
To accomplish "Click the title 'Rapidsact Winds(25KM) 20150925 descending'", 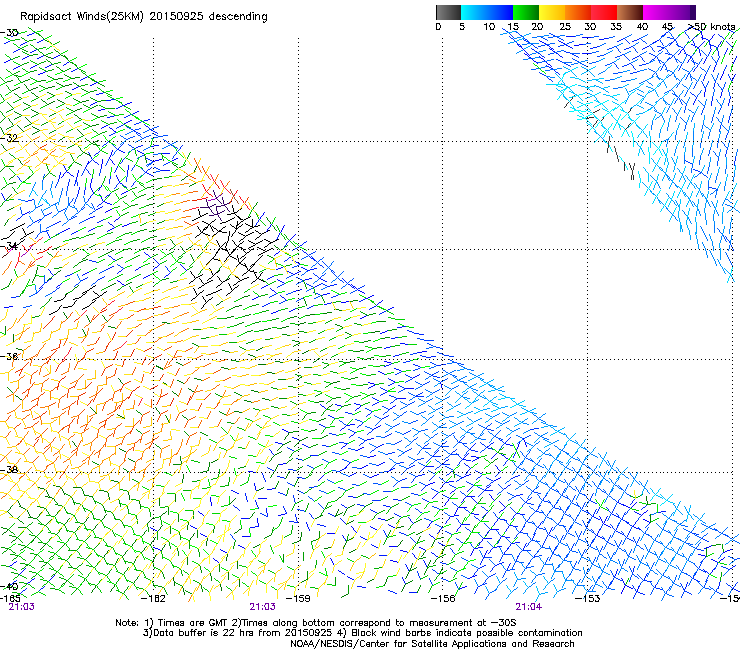I will [x=143, y=17].
